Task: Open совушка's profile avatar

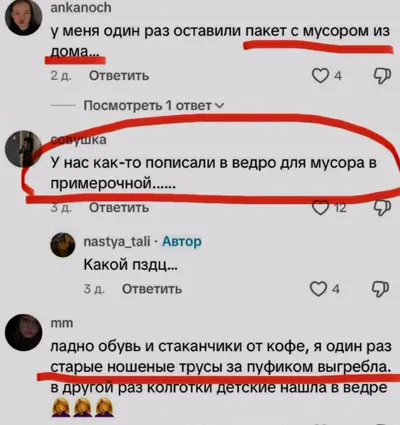Action: click(24, 148)
